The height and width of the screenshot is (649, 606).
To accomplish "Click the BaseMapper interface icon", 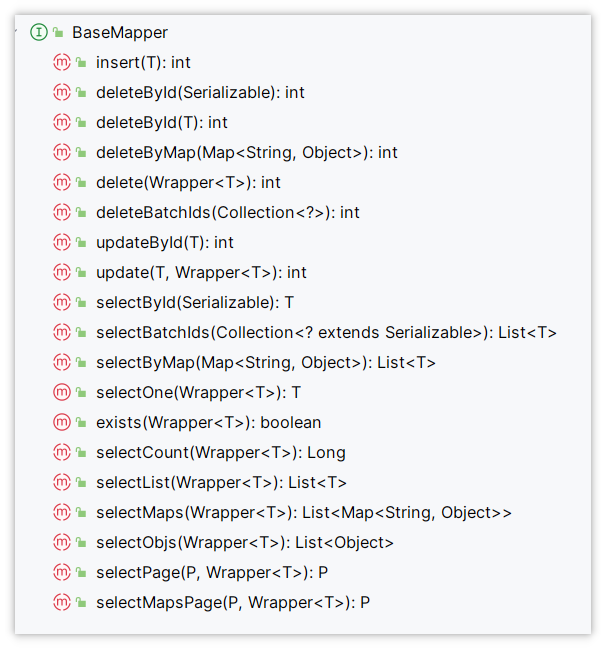I will click(x=39, y=32).
